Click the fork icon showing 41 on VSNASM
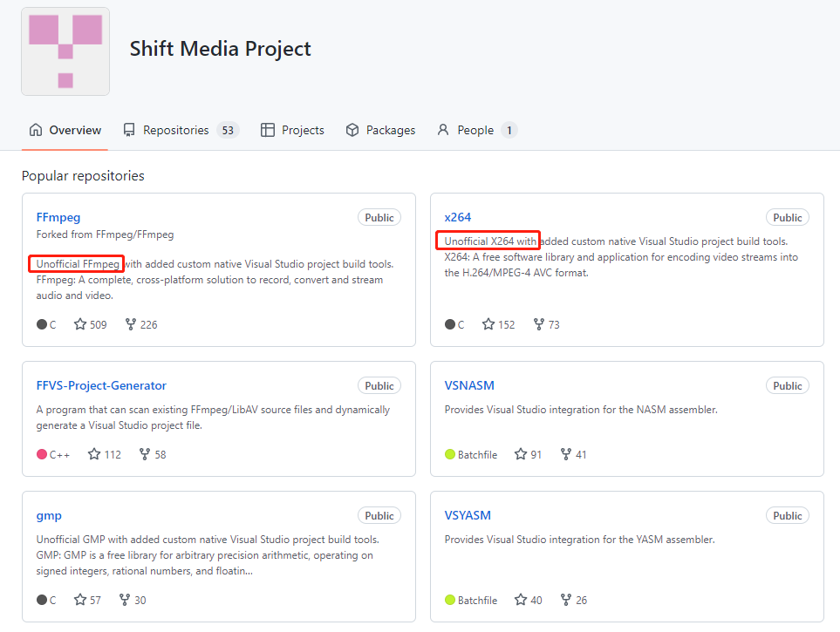This screenshot has height=632, width=840. [566, 454]
